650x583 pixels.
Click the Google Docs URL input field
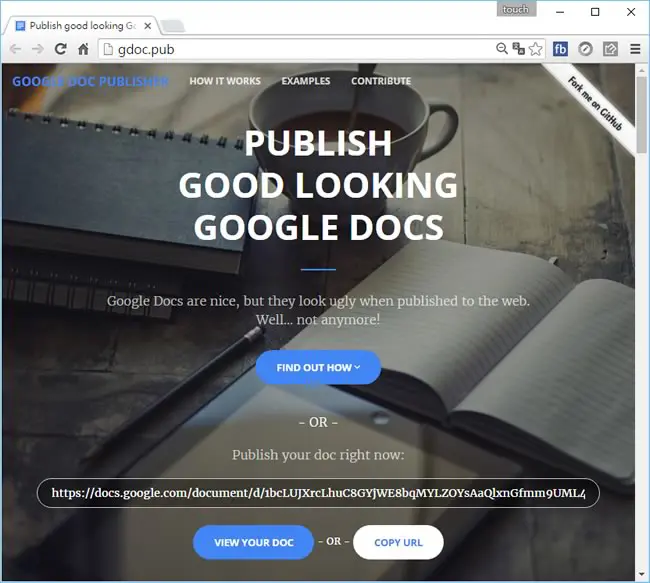tap(318, 493)
